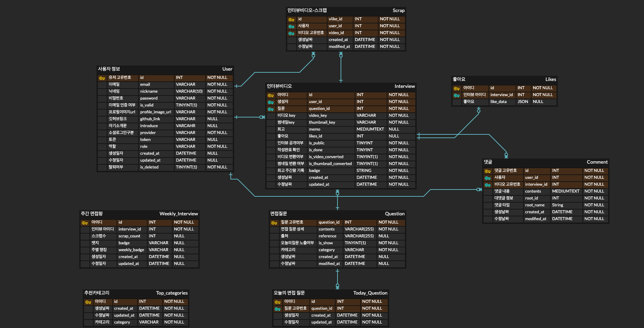The height and width of the screenshot is (328, 644).
Task: Click is_valid column in User table
Action: pyautogui.click(x=147, y=105)
